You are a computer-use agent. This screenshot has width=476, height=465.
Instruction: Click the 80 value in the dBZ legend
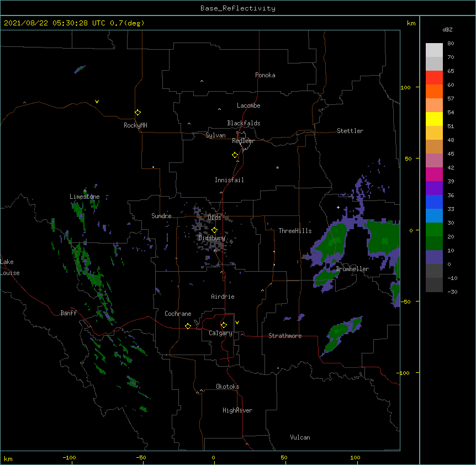click(451, 44)
